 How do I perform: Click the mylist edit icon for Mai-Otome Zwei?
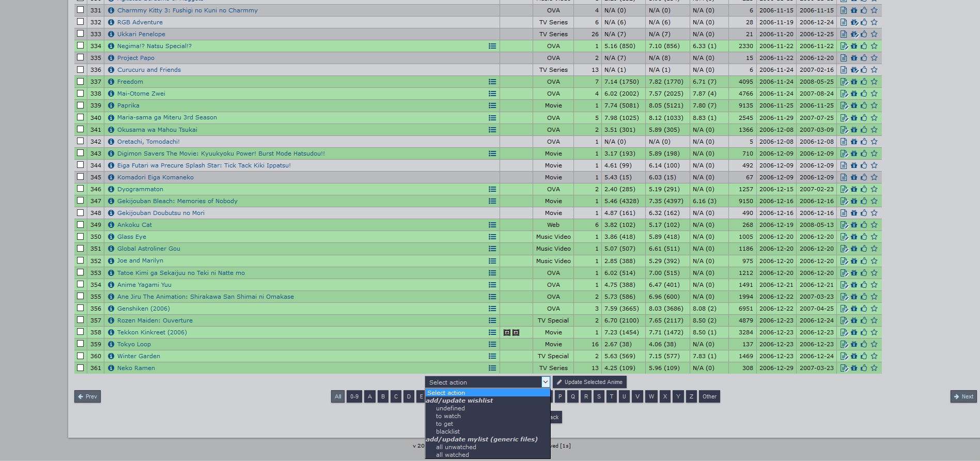844,94
